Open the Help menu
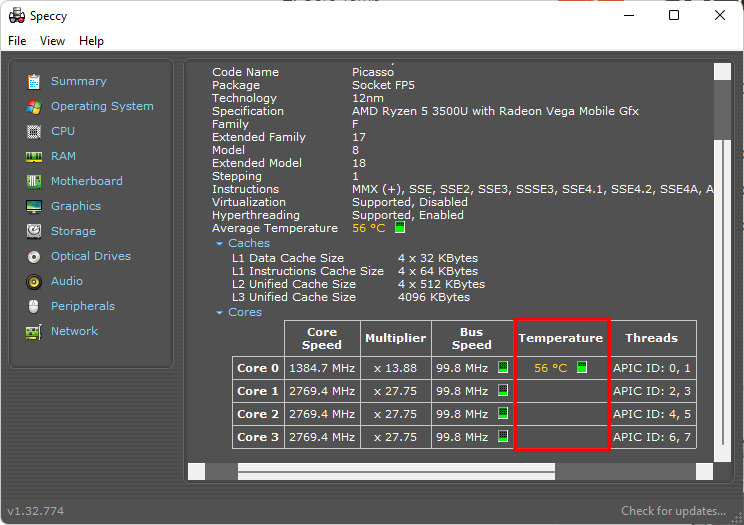 pyautogui.click(x=91, y=41)
